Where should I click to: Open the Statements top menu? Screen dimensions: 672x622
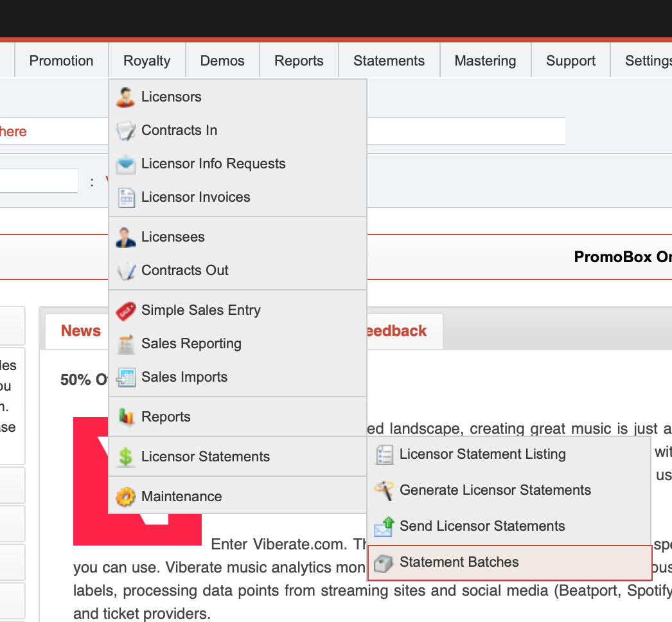(389, 61)
